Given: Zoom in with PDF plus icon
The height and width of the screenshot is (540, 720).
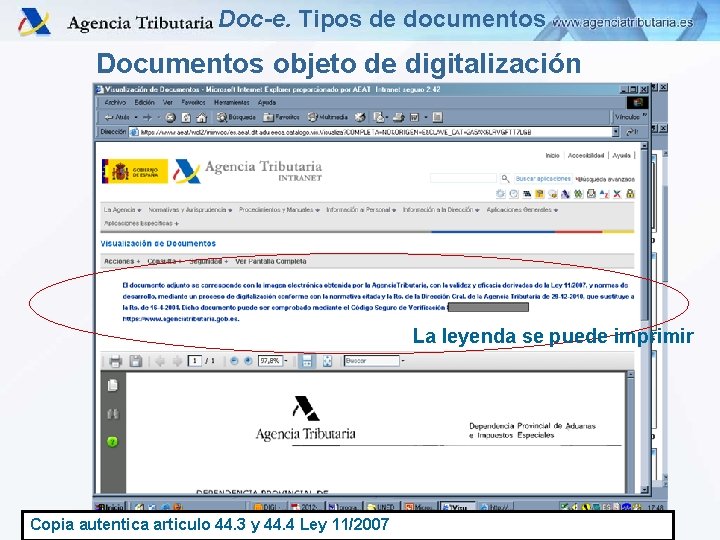Looking at the screenshot, I should point(248,361).
